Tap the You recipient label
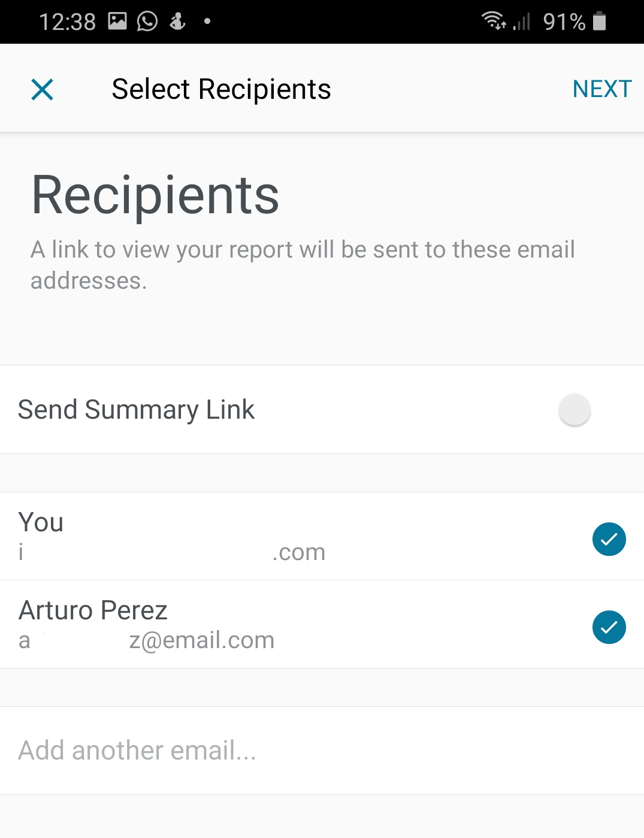This screenshot has width=644, height=838. click(x=41, y=522)
